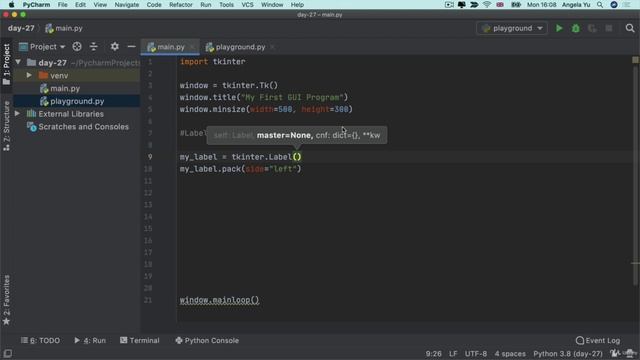The image size is (640, 360).
Task: Open the 7: Structure tool window
Action: tap(7, 126)
